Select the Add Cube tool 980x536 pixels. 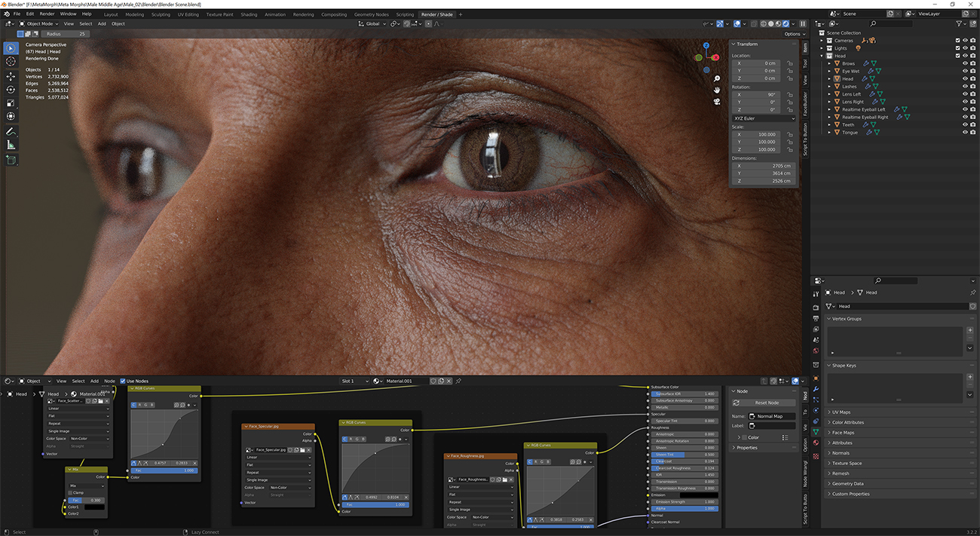[x=11, y=160]
